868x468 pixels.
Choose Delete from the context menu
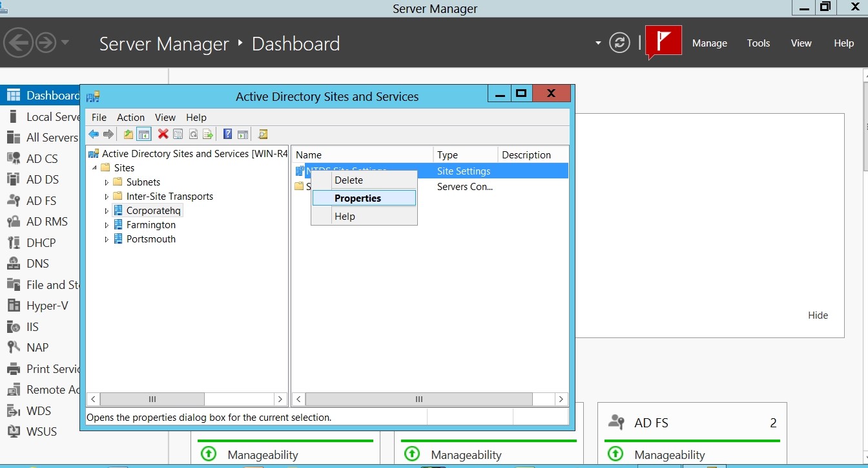point(364,180)
